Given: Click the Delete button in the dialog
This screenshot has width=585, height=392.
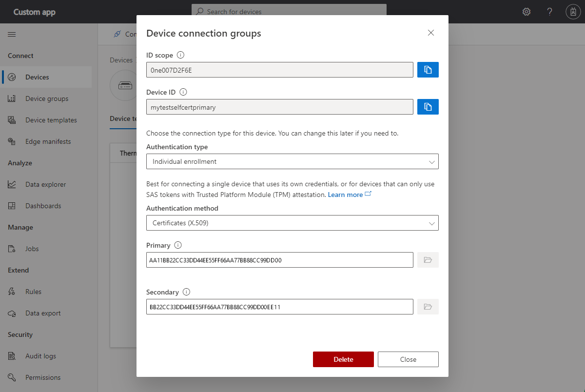Looking at the screenshot, I should (343, 359).
